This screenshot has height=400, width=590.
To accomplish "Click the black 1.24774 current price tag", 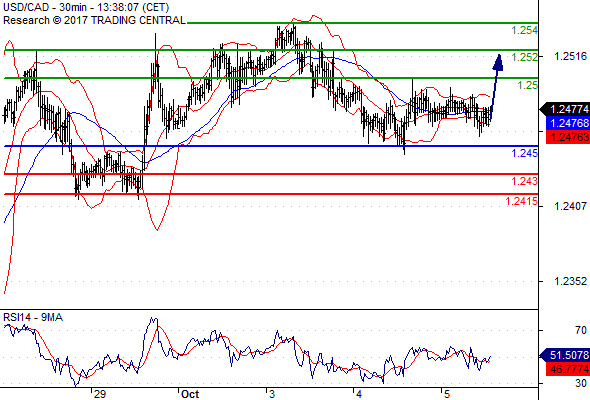I will point(565,110).
